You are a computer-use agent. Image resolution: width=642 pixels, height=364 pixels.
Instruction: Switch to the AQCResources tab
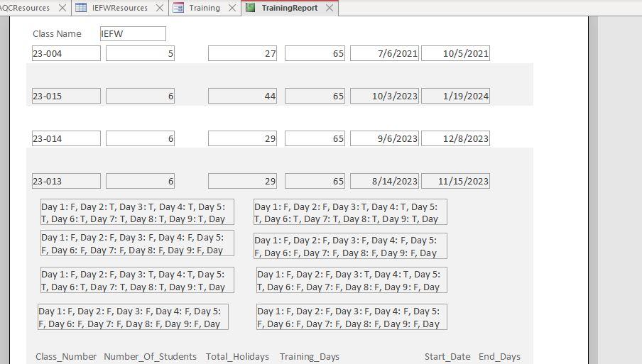(x=25, y=8)
